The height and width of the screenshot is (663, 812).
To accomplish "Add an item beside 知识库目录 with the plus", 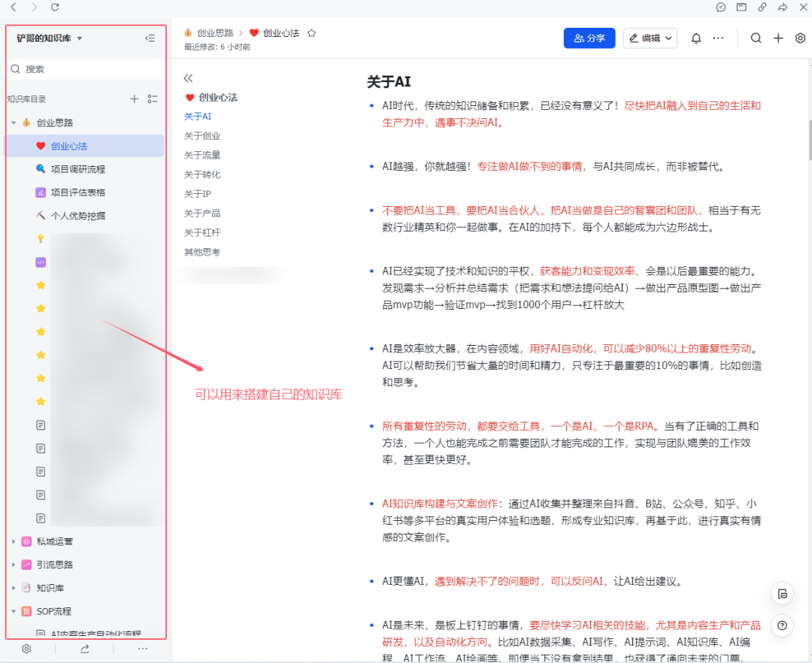I will click(134, 98).
